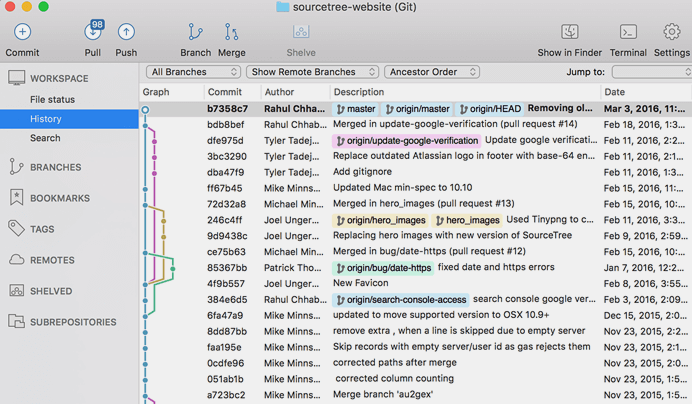Select History in sidebar

pos(69,119)
